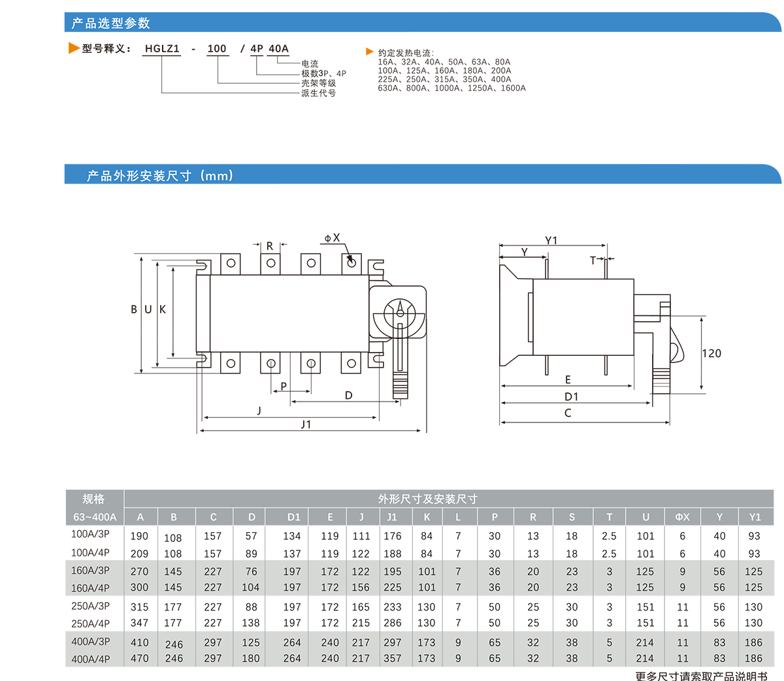This screenshot has height=681, width=784.
Task: Click the J1 dimension label under front view
Action: pos(306,424)
